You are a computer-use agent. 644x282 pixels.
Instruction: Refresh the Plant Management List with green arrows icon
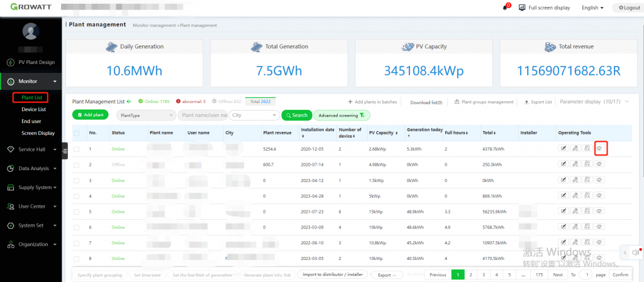point(129,101)
